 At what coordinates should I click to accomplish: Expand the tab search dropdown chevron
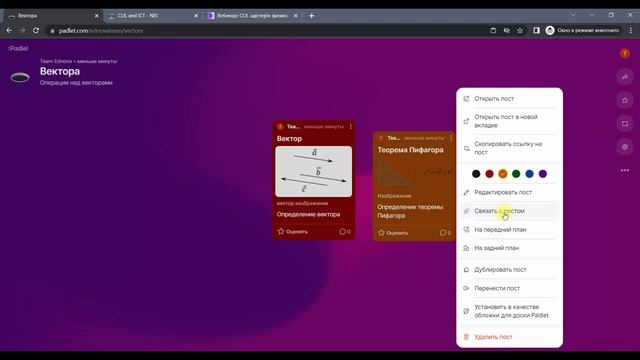coord(573,15)
